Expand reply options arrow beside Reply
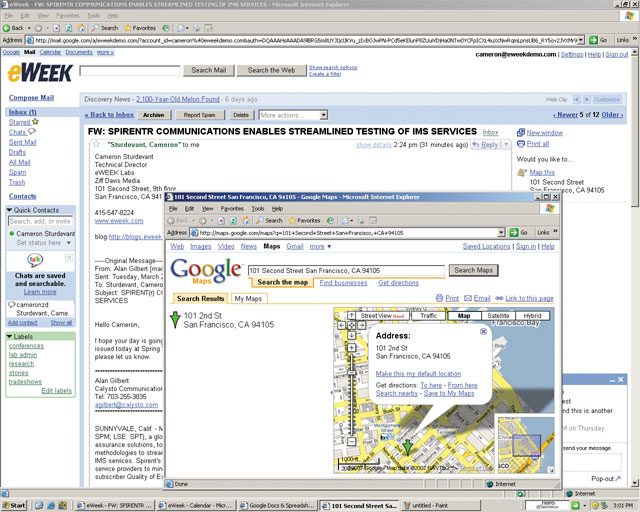 [x=506, y=145]
